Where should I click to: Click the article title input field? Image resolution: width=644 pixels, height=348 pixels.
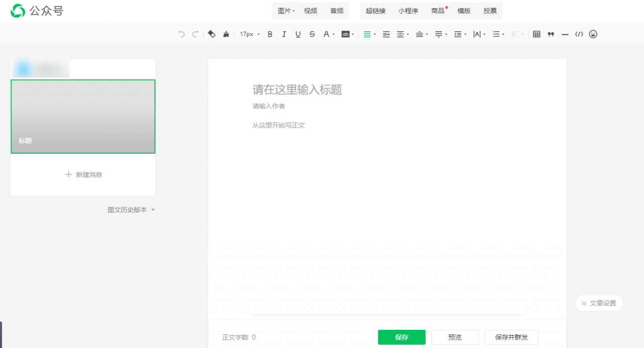[297, 90]
